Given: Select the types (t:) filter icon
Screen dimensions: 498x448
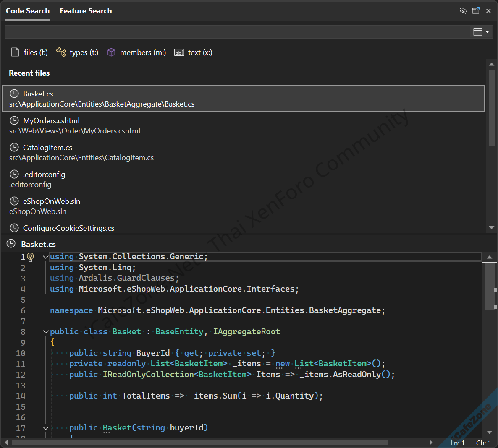Looking at the screenshot, I should (x=61, y=52).
